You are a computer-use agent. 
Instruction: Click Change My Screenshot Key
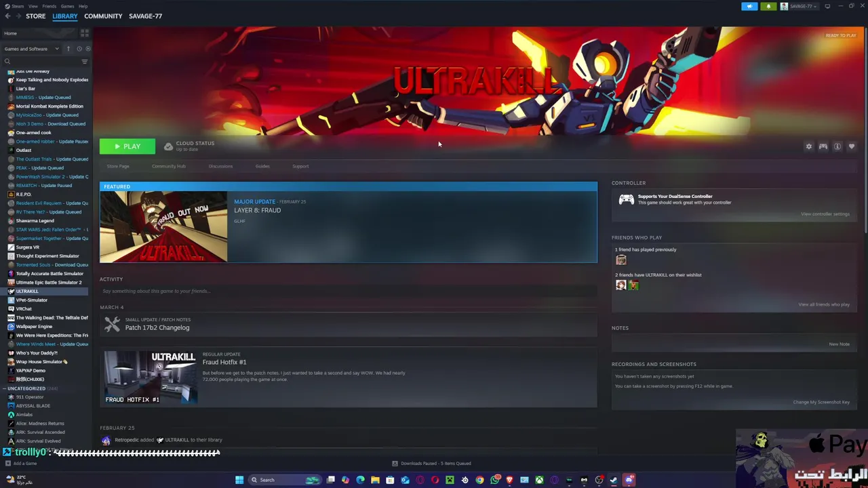(821, 402)
